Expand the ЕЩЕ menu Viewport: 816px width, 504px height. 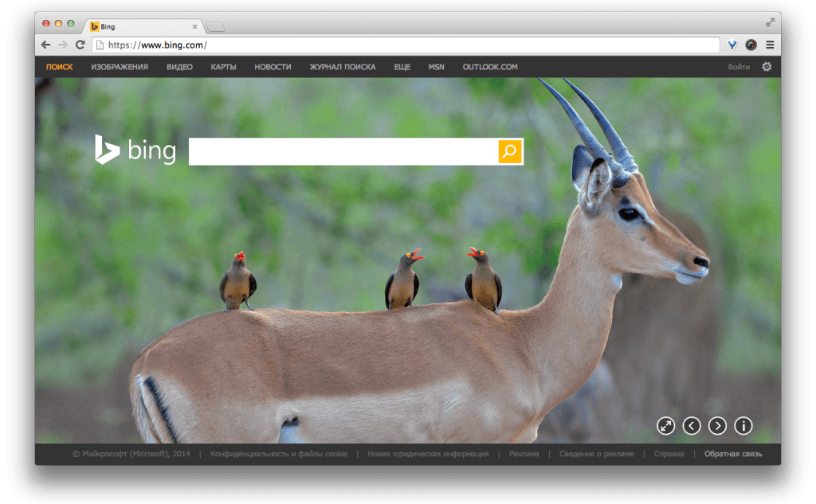coord(402,67)
